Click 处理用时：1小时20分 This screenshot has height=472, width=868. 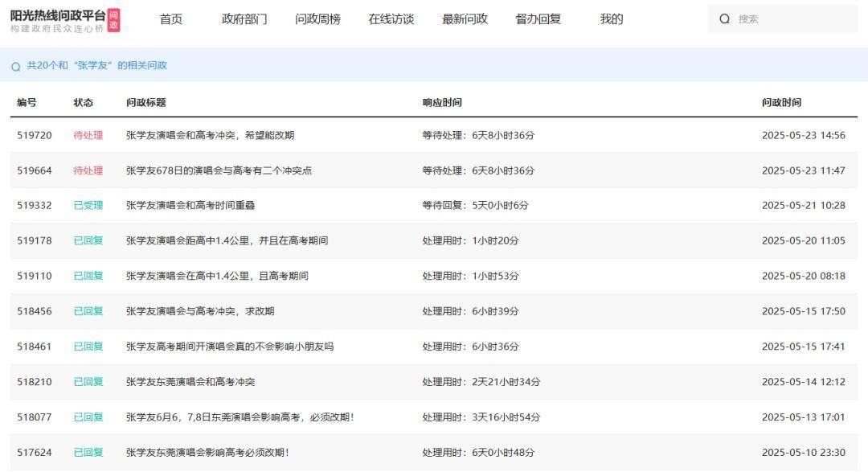(470, 240)
